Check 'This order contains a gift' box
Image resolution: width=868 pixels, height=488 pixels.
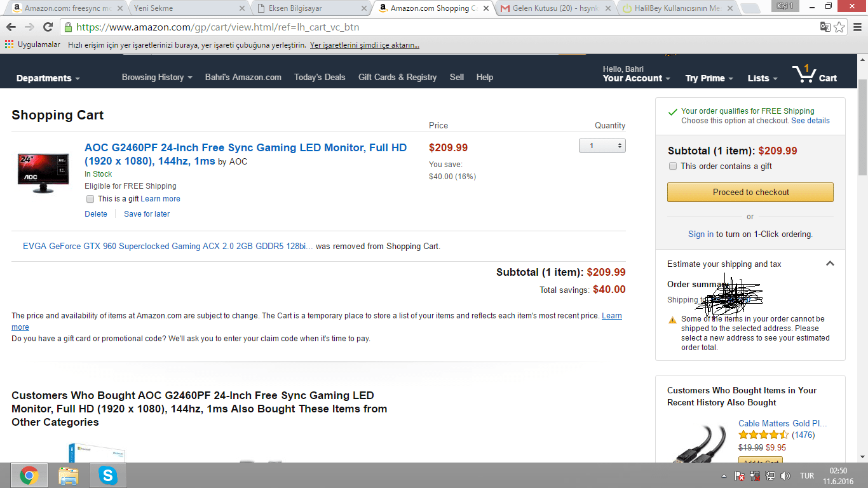[x=673, y=166]
